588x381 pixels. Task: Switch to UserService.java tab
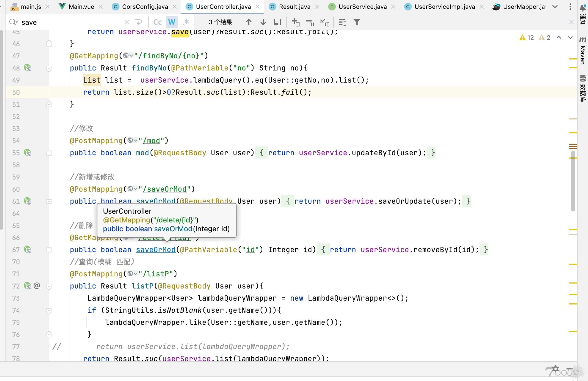358,7
